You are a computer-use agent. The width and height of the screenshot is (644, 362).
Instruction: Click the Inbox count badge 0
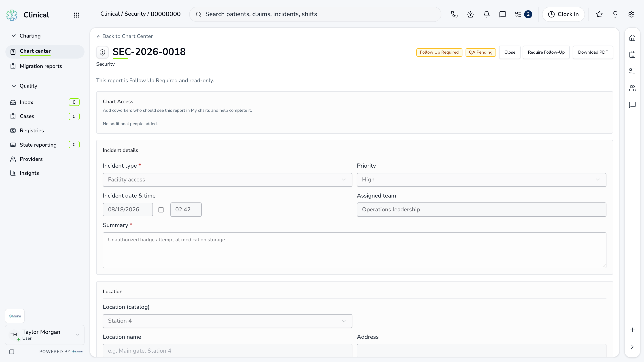tap(74, 102)
